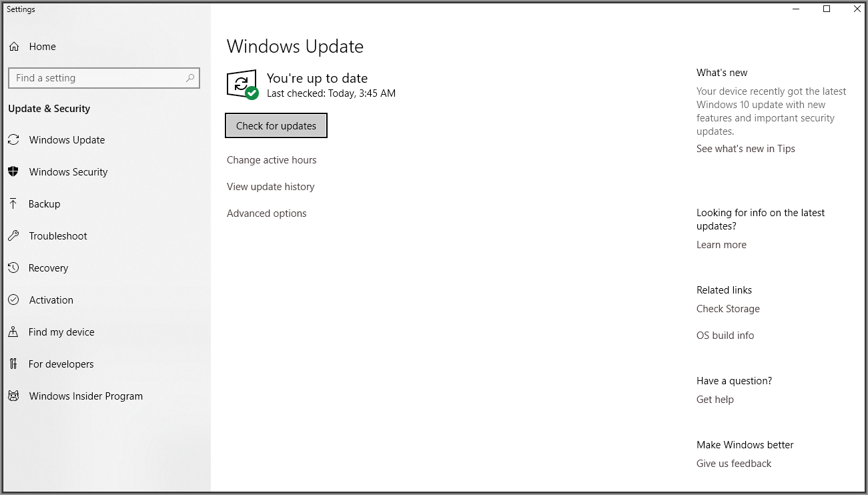Click the Troubleshoot wrench icon
The height and width of the screenshot is (495, 868).
click(x=13, y=236)
